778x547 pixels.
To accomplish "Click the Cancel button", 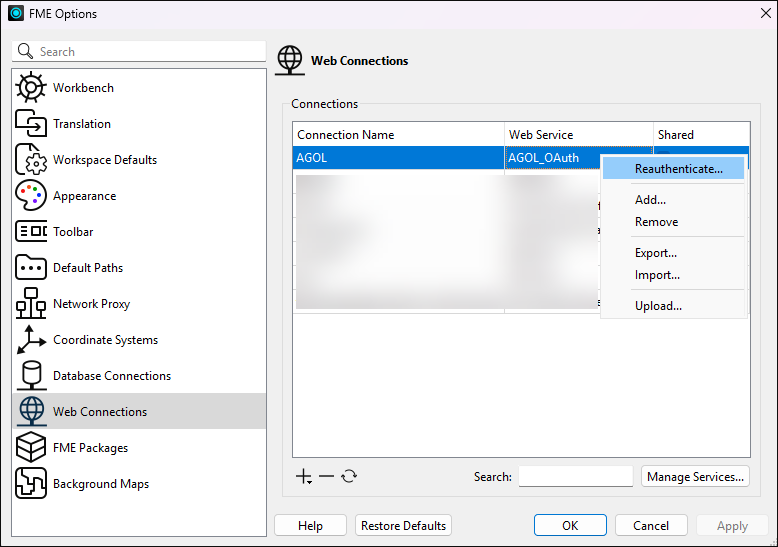I will [651, 525].
